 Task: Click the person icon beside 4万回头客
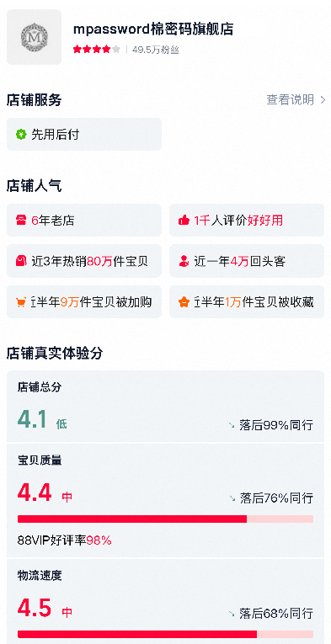[x=184, y=261]
